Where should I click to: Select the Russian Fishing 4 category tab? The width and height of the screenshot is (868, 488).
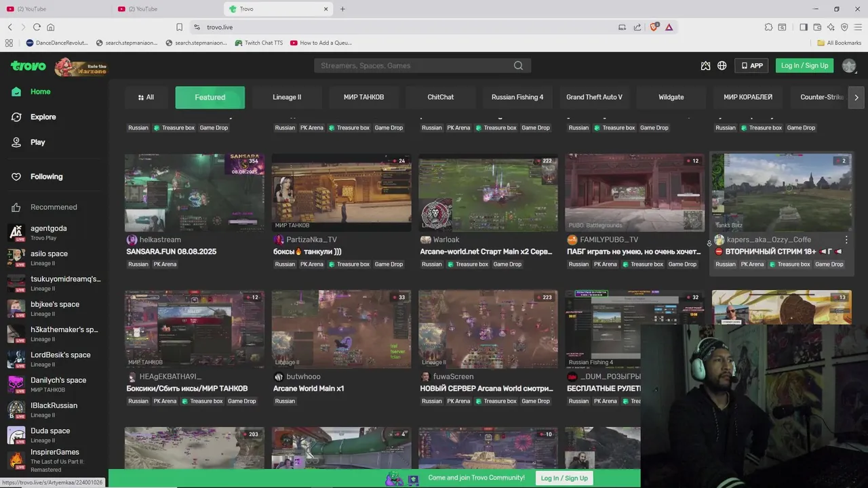point(517,97)
